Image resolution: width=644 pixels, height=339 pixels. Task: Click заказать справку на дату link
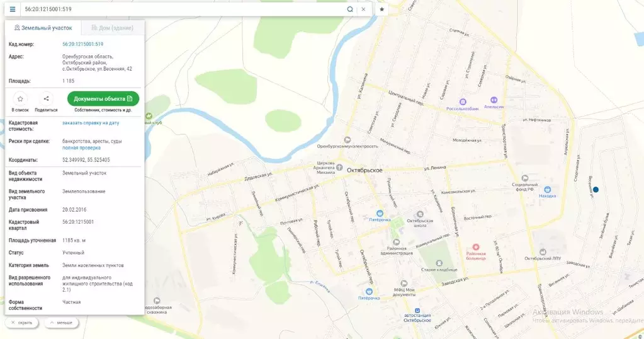[90, 123]
